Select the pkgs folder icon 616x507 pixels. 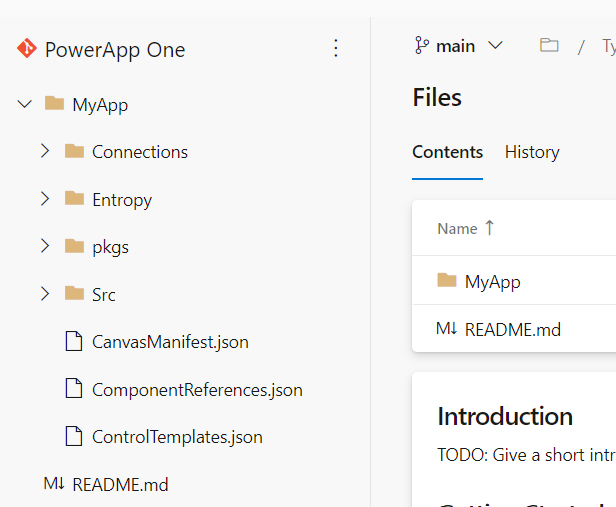[x=74, y=246]
